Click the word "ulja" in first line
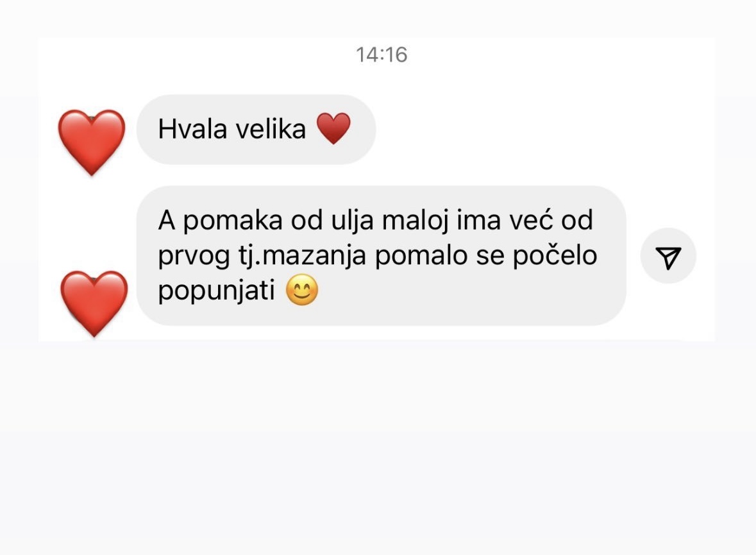 click(352, 221)
